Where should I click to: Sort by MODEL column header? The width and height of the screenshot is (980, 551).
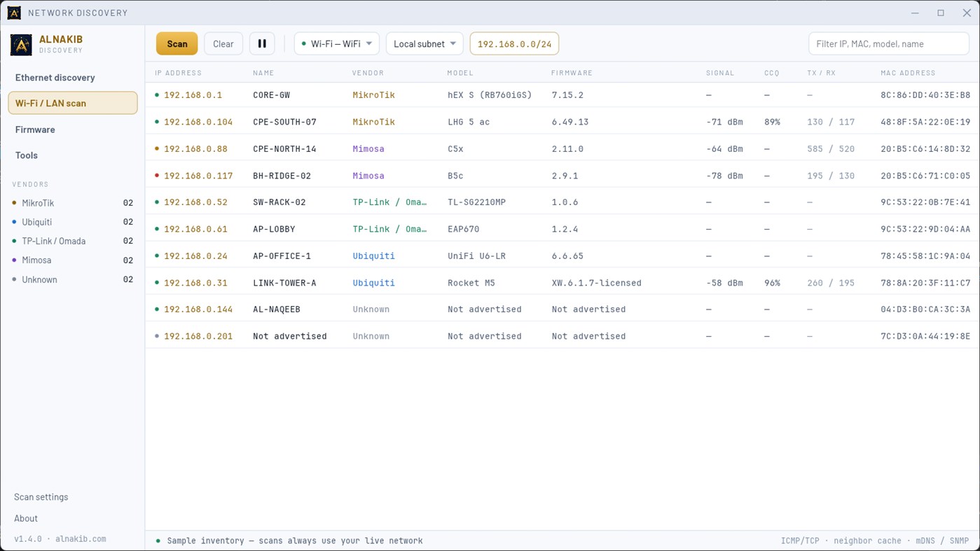[460, 73]
